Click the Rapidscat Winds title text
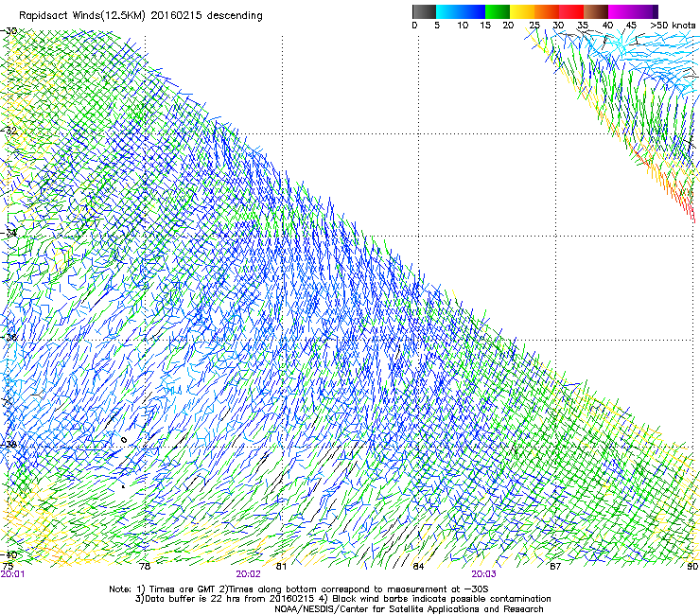The height and width of the screenshot is (615, 700). (141, 16)
